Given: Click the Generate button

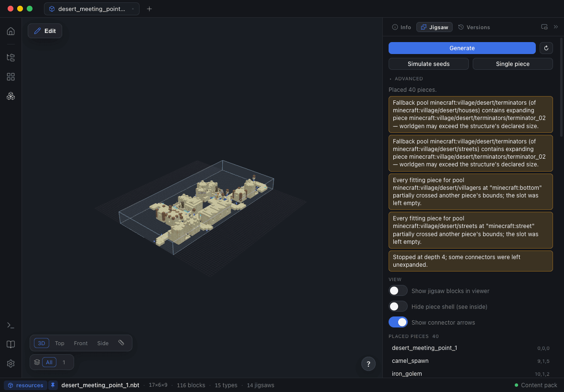Looking at the screenshot, I should click(x=462, y=48).
